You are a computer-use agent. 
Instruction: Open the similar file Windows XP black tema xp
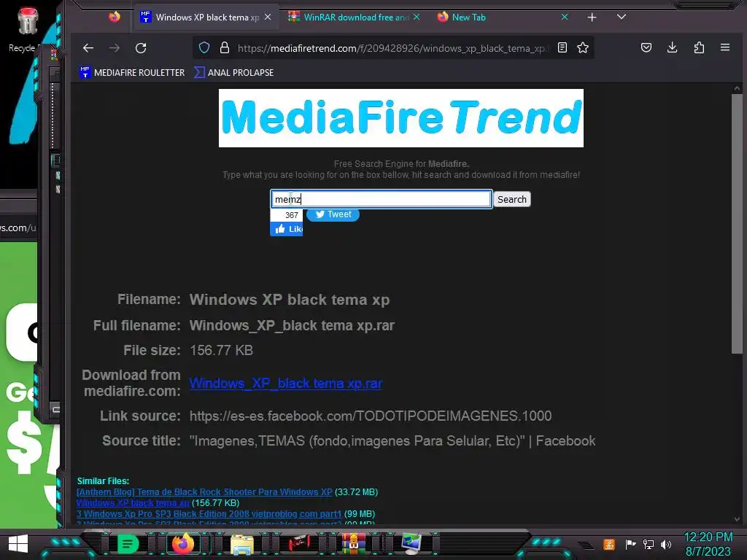pyautogui.click(x=133, y=503)
